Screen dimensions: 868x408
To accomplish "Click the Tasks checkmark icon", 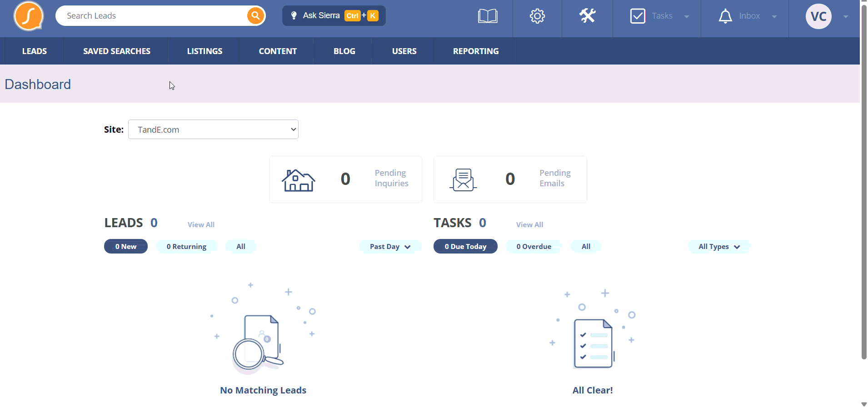I will click(x=638, y=16).
